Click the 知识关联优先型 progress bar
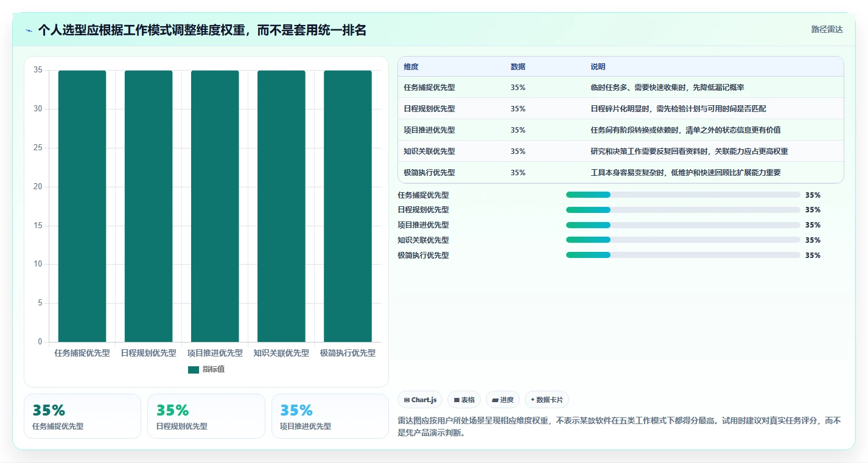868x463 pixels. pos(683,240)
